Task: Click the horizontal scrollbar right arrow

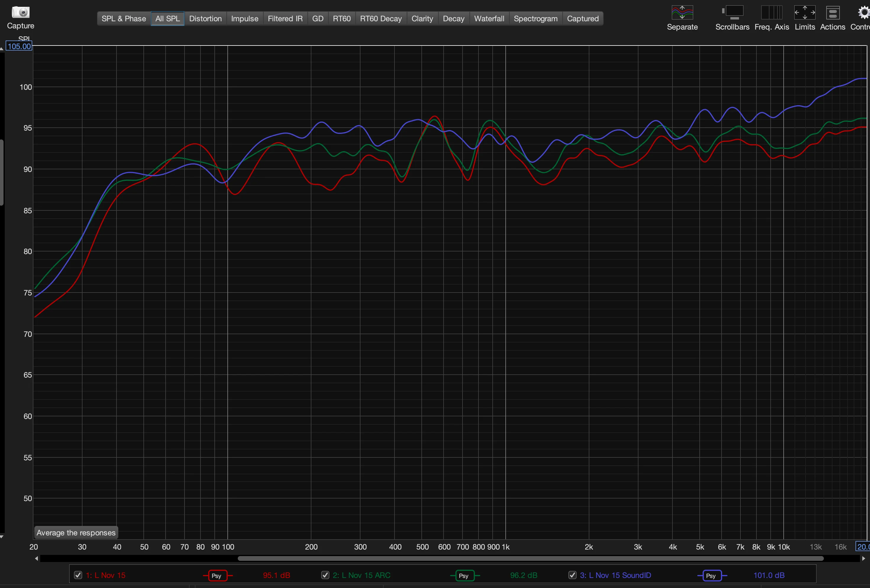Action: point(863,558)
